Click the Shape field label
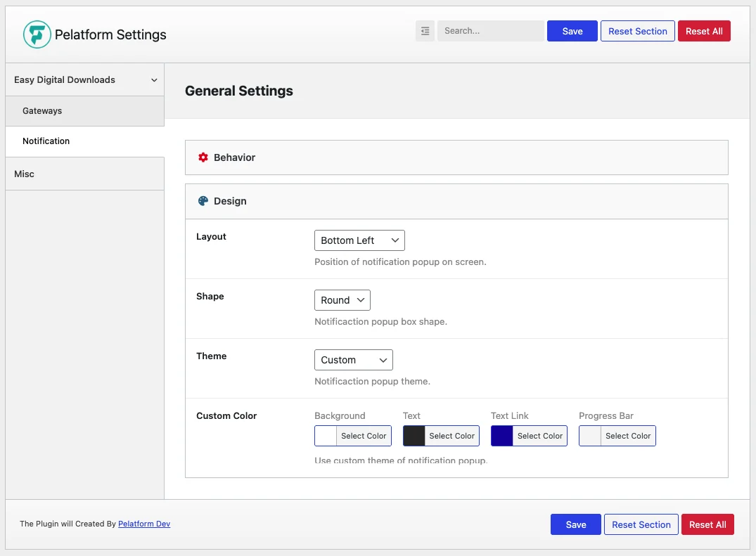 click(x=210, y=297)
